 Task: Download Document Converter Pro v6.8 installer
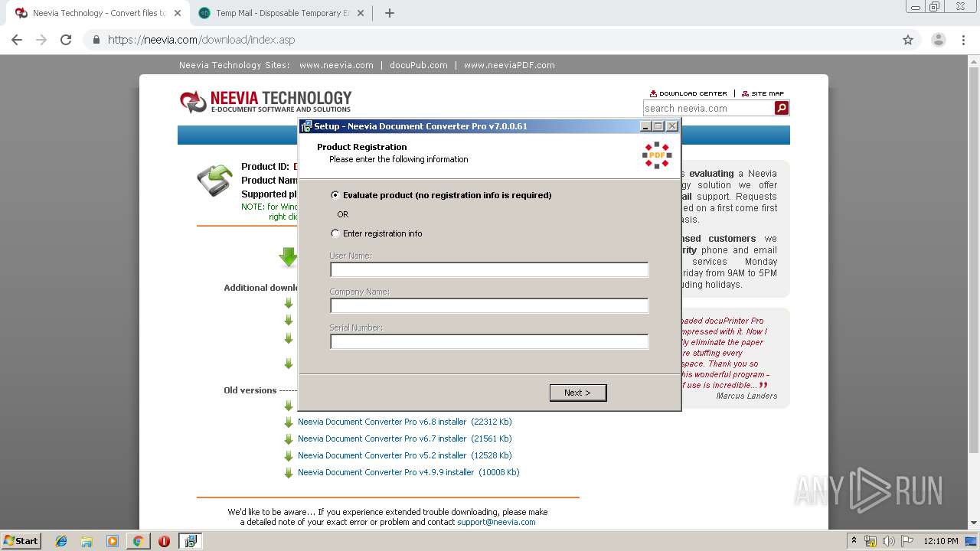[405, 422]
